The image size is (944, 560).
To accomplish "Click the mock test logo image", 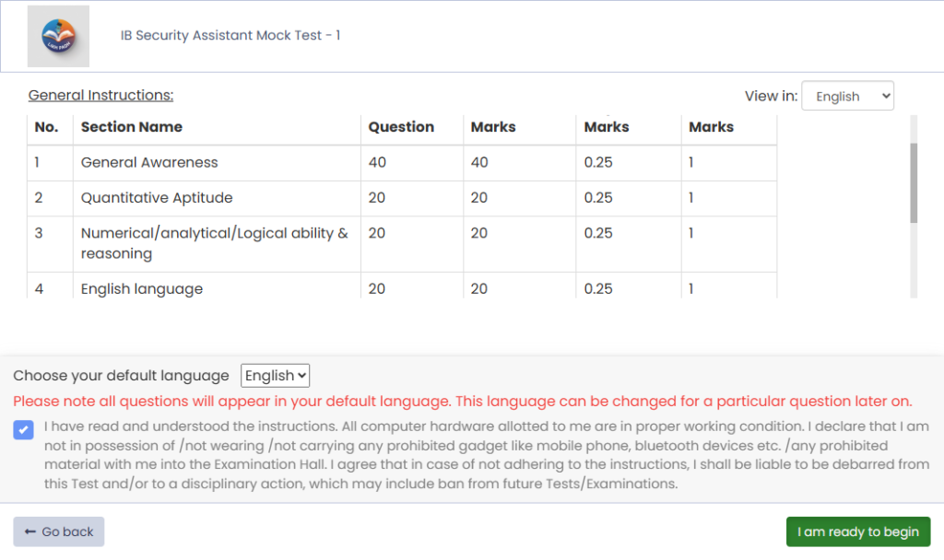I will pyautogui.click(x=58, y=36).
